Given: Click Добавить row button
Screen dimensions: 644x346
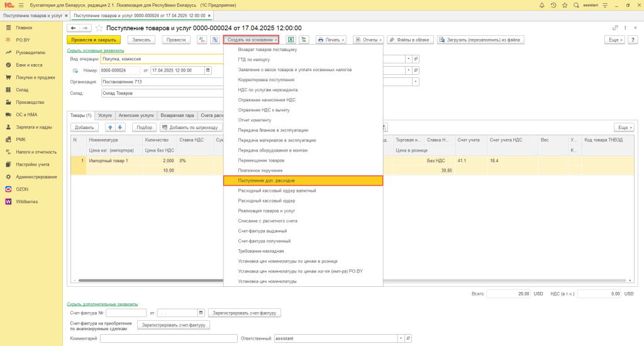Looking at the screenshot, I should coord(84,127).
